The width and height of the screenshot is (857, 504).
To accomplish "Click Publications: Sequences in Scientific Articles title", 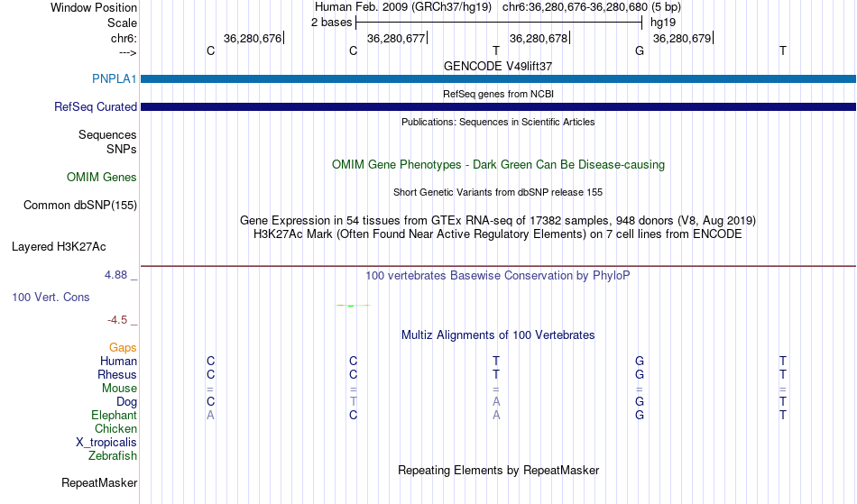I will (498, 122).
